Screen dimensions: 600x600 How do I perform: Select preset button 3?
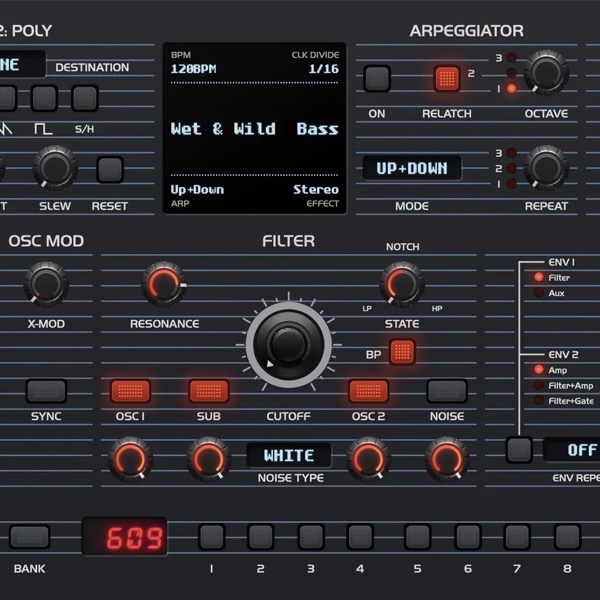(x=311, y=537)
